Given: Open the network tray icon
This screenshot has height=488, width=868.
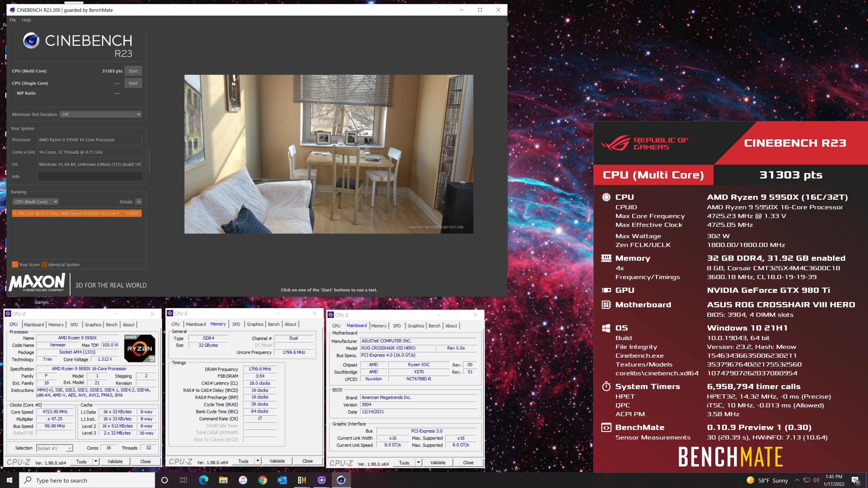Looking at the screenshot, I should tap(807, 480).
